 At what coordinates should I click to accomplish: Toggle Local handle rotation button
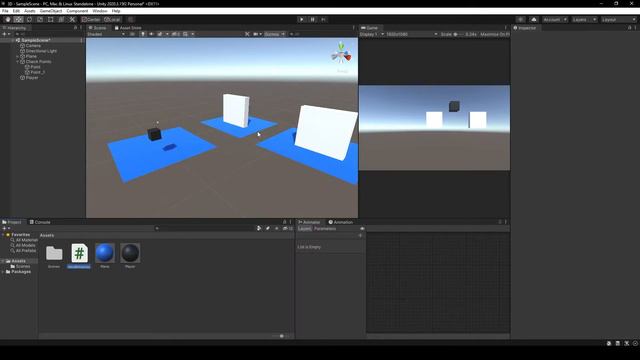pyautogui.click(x=112, y=19)
